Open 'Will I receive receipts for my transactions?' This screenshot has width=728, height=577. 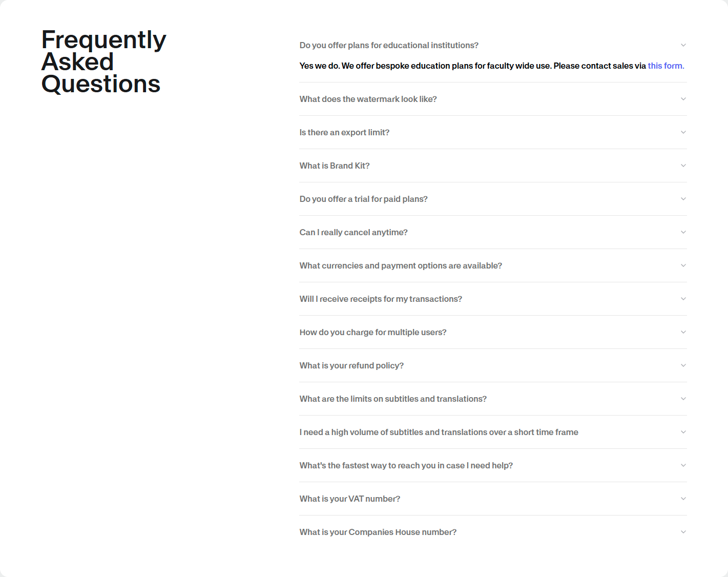point(381,299)
